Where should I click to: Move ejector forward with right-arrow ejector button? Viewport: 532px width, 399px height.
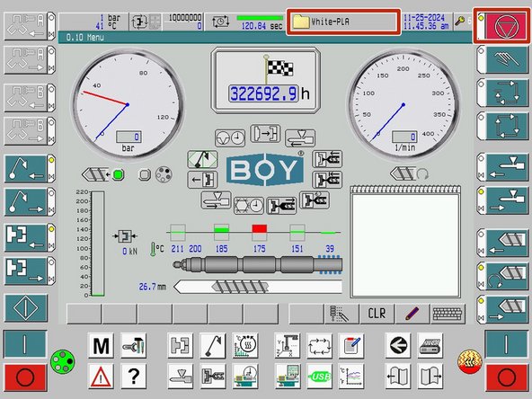tap(30, 202)
